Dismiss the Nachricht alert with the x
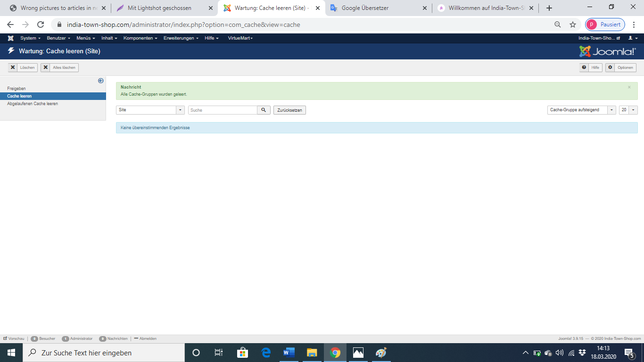 [x=629, y=87]
